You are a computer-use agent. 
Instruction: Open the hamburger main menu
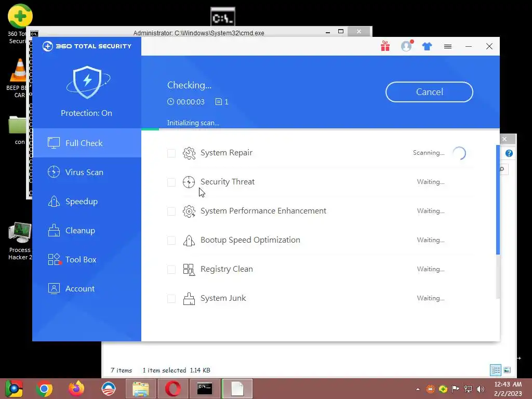click(448, 46)
